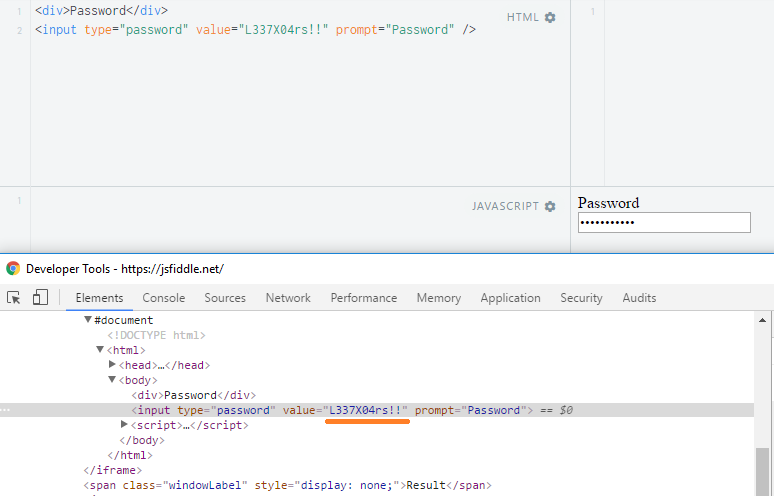Click the Developer Tools window title text
The image size is (774, 496).
pos(125,269)
